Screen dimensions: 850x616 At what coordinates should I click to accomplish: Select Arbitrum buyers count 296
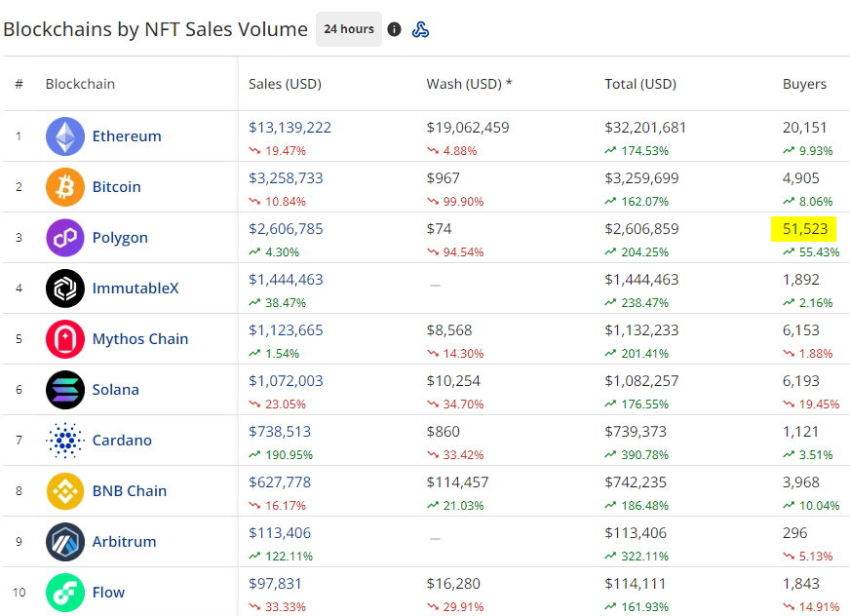click(x=794, y=533)
